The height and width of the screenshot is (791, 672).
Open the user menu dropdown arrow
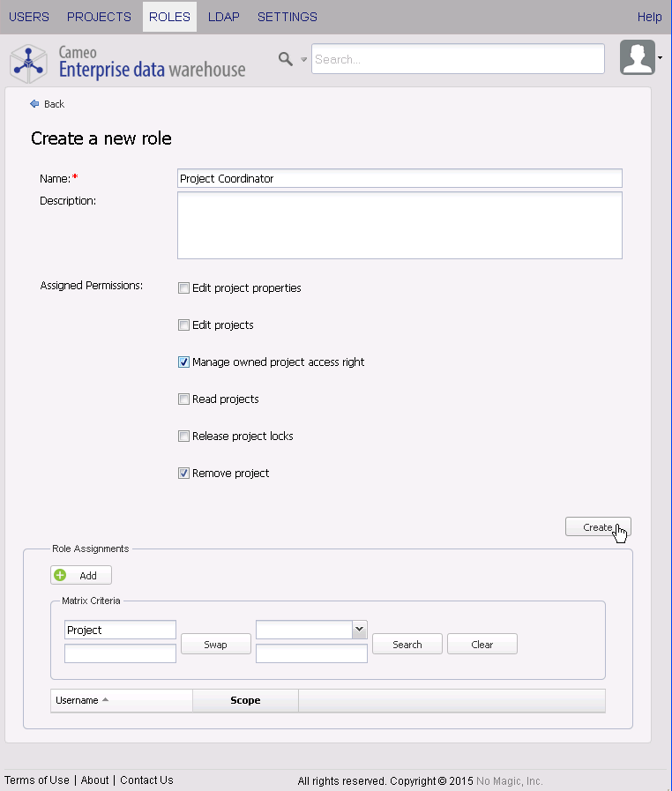point(660,58)
